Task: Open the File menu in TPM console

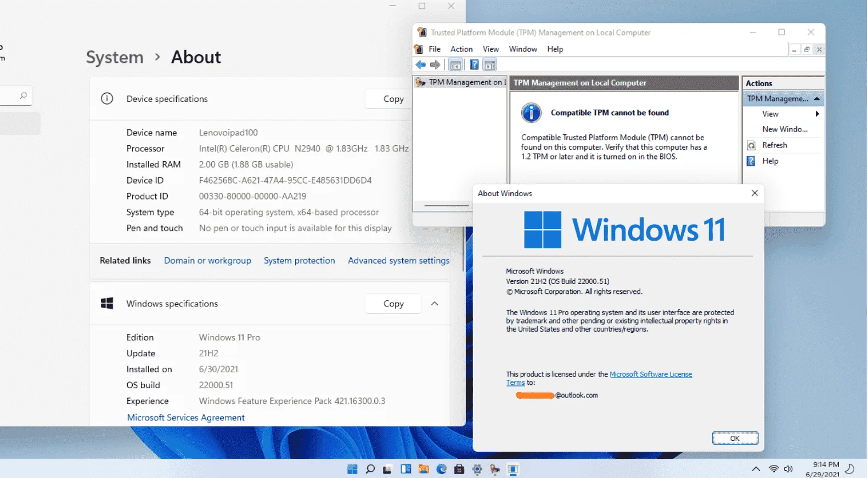Action: (x=435, y=49)
